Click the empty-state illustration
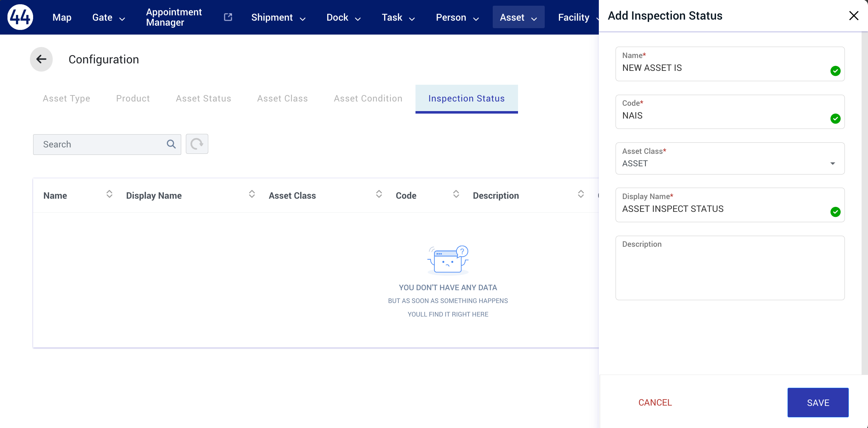 coord(448,260)
